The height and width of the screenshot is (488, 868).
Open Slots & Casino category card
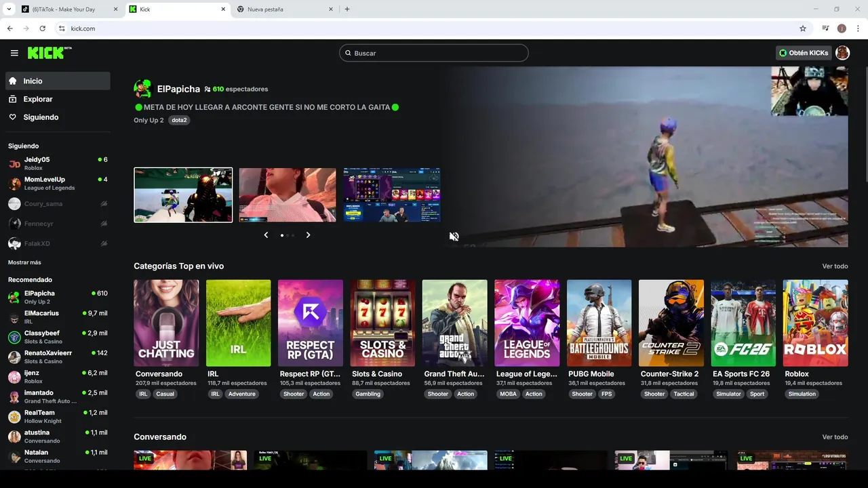(x=382, y=323)
